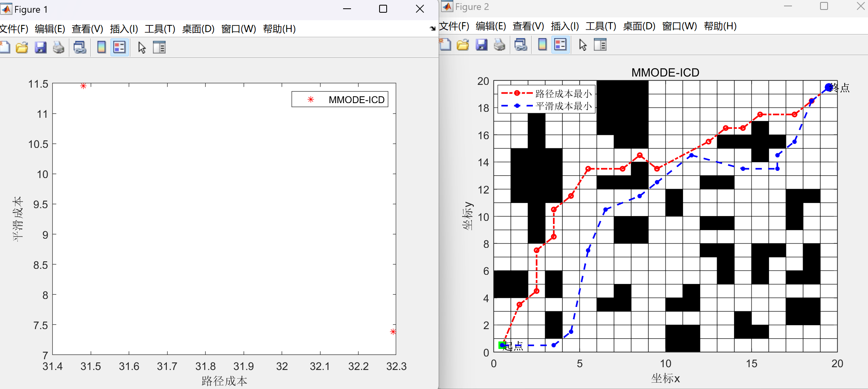Toggle Insert Colorbar in Figure 2 toolbar
The image size is (868, 389).
point(542,45)
